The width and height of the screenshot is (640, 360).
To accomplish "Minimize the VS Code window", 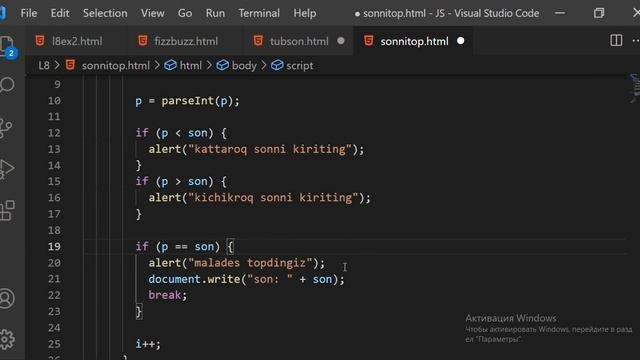I will (560, 13).
